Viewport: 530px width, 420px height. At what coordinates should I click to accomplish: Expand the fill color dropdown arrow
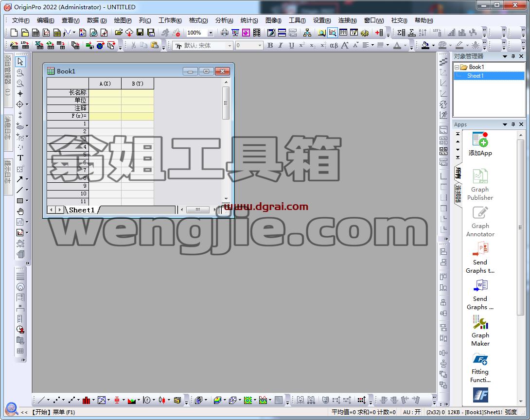point(433,45)
